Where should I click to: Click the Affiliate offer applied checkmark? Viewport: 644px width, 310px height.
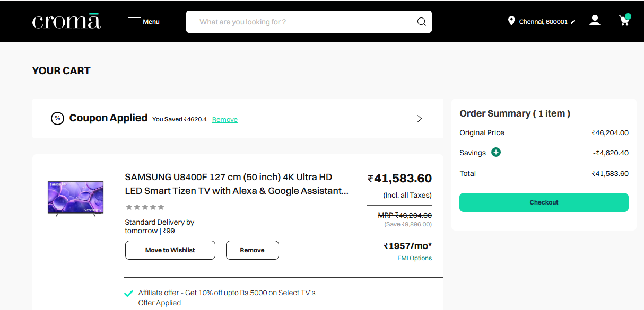pos(128,293)
